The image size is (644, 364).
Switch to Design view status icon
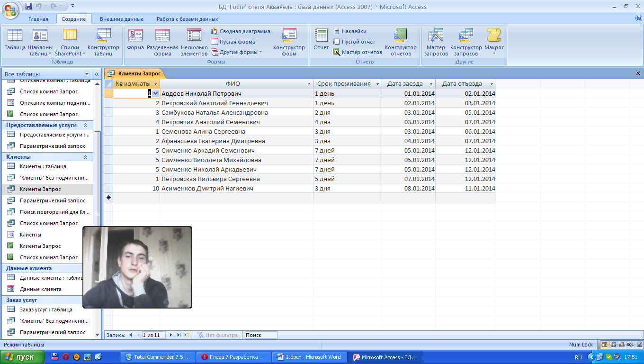[x=639, y=345]
